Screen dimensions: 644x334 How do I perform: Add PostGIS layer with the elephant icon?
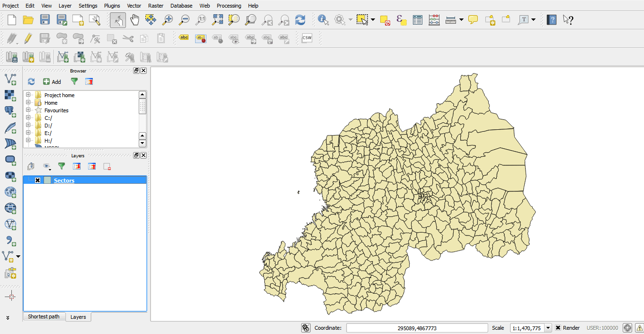pyautogui.click(x=10, y=112)
